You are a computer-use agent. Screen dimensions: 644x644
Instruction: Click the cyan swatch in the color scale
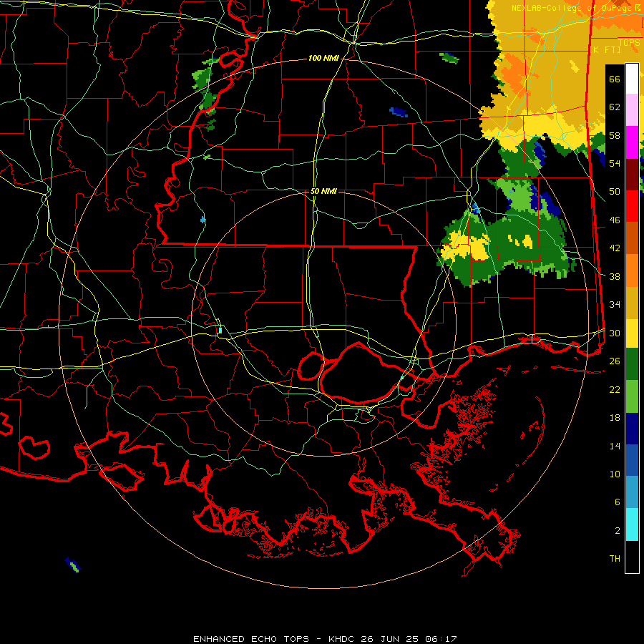pos(632,525)
